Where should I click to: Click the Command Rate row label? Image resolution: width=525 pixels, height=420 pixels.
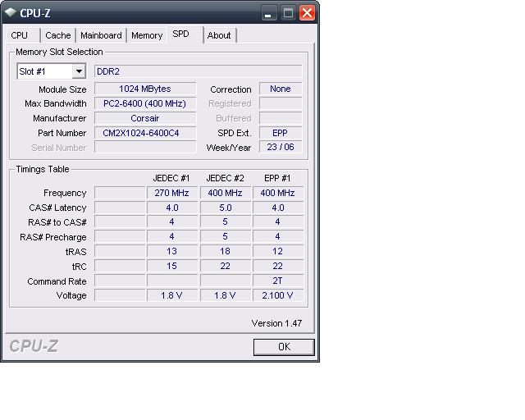[x=57, y=281]
